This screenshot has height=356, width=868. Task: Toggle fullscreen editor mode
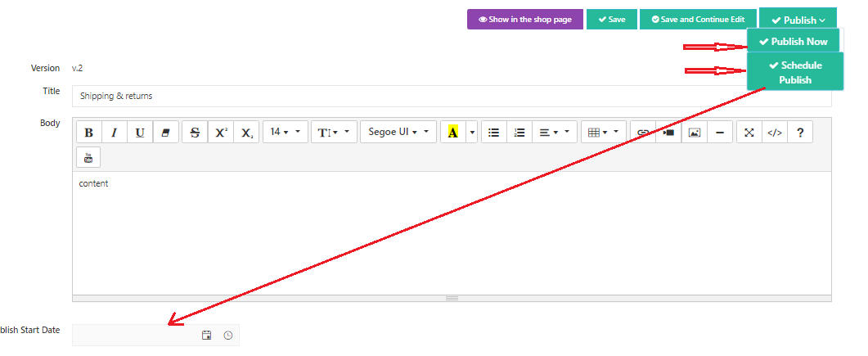coord(749,133)
